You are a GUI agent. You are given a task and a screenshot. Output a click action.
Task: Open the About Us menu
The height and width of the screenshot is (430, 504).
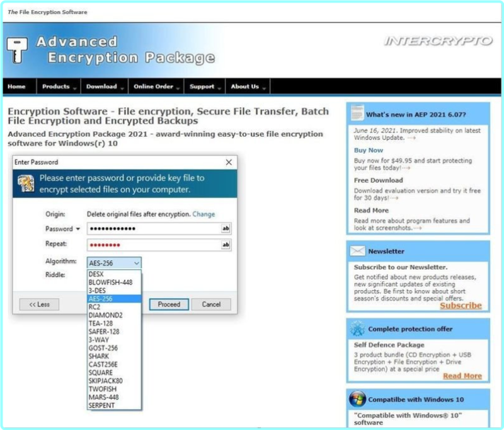[x=248, y=86]
